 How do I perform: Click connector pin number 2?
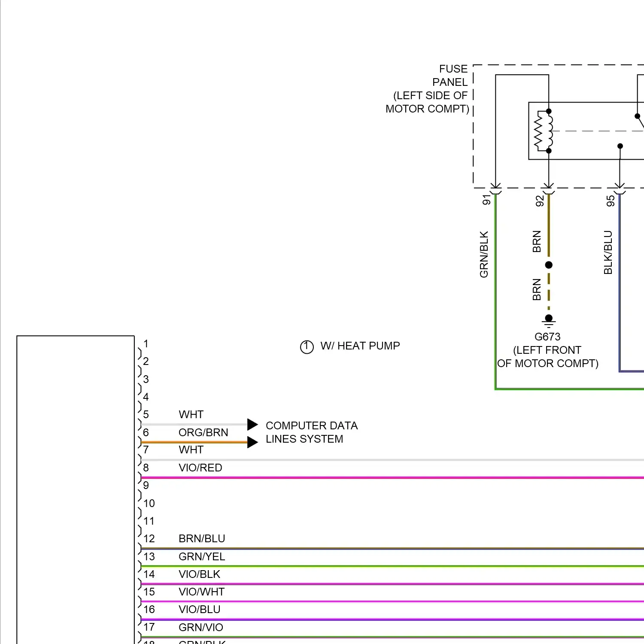coord(146,361)
